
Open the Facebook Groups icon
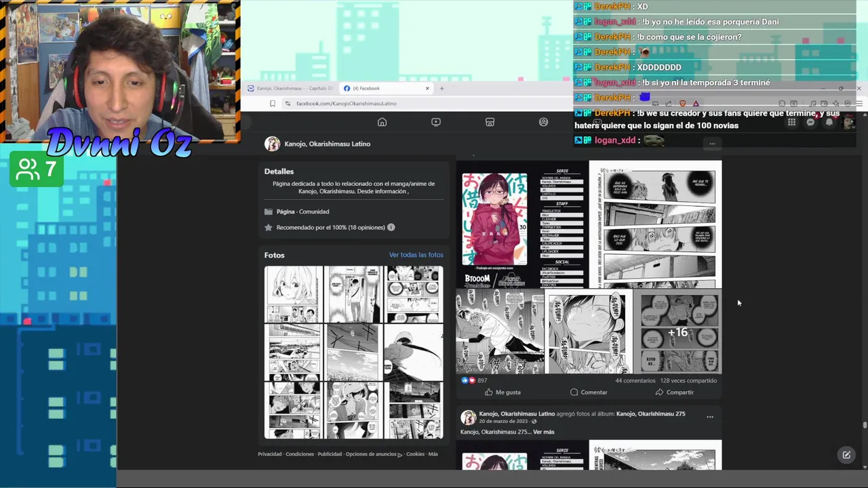(x=543, y=122)
